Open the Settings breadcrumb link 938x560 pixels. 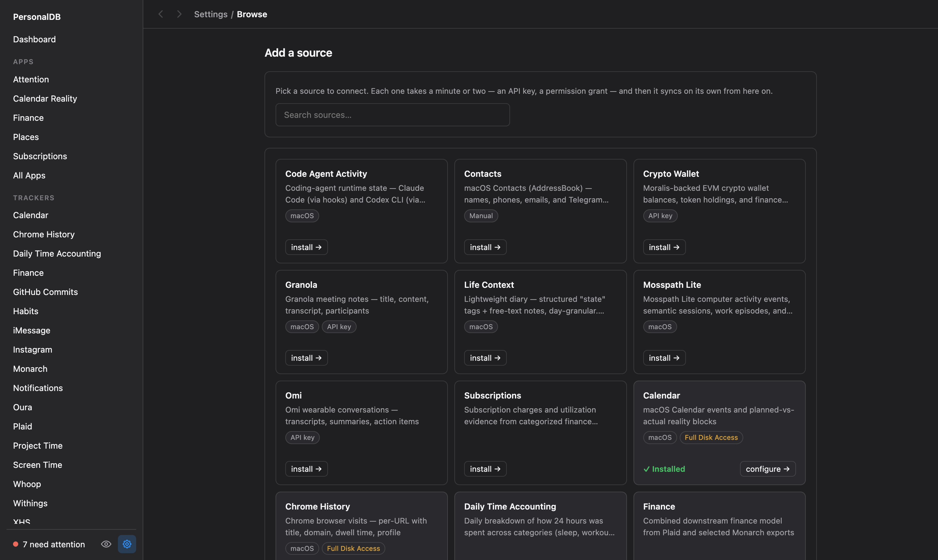pyautogui.click(x=211, y=14)
